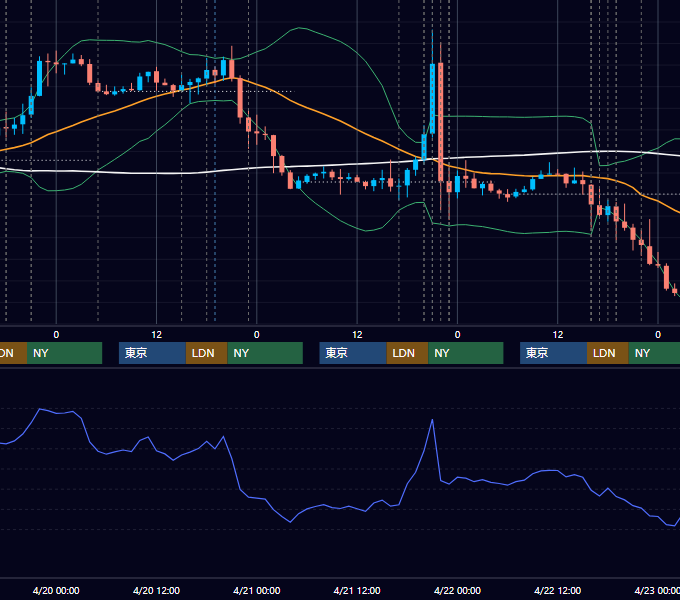Select the LDN session block on 4/22
The height and width of the screenshot is (600, 680).
tap(608, 353)
